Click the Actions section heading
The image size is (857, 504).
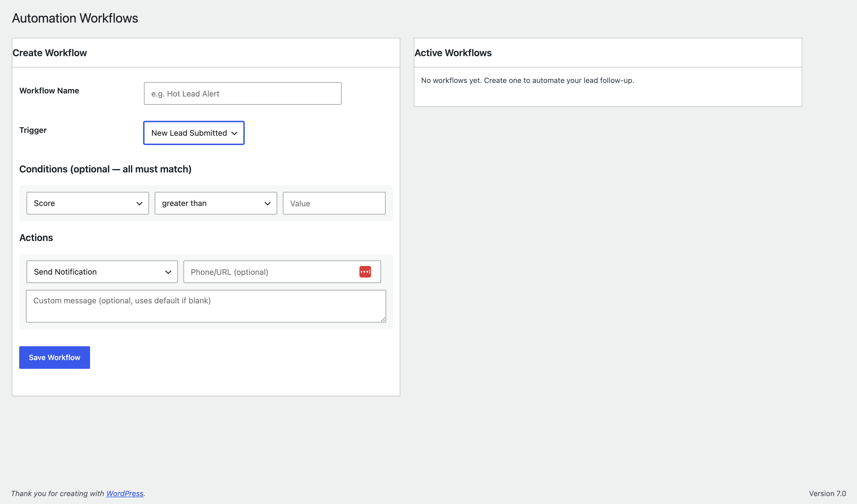click(36, 238)
